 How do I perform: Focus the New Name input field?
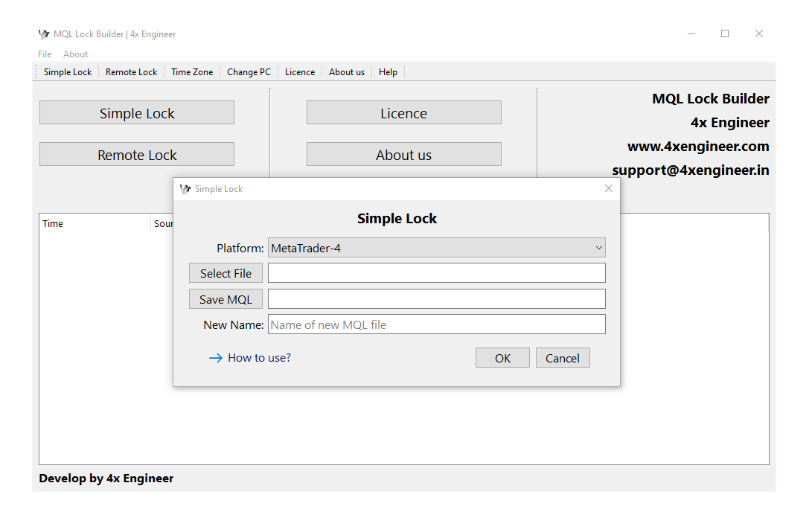pyautogui.click(x=437, y=324)
